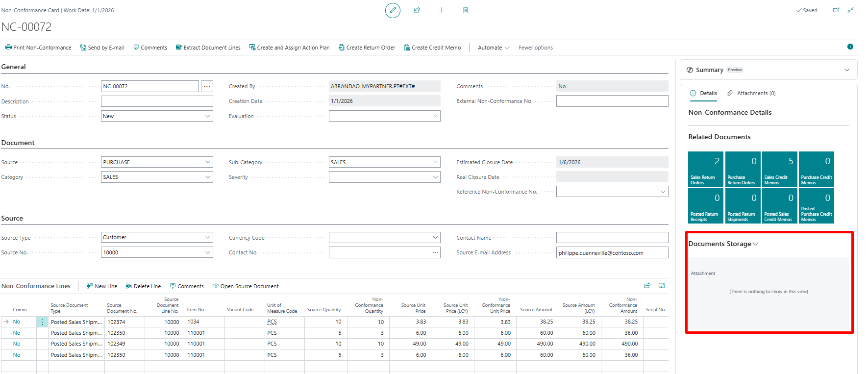Click the plus icon to create new
This screenshot has height=374, width=868.
click(x=442, y=10)
